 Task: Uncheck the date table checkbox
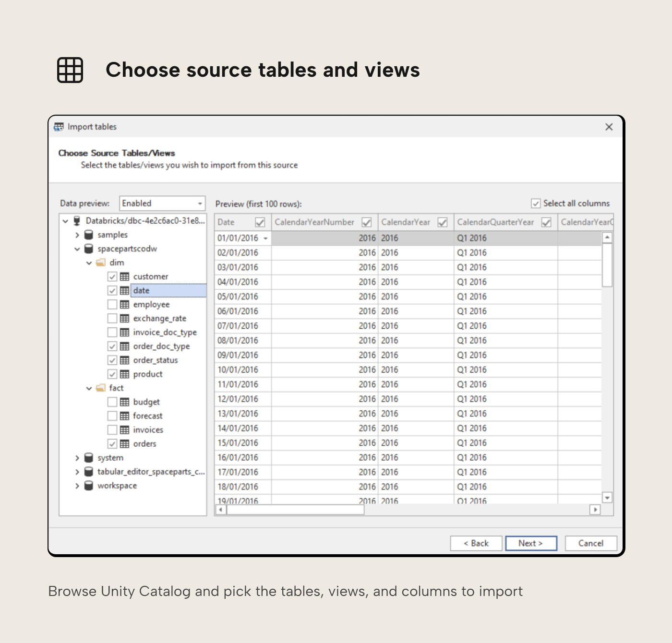click(x=112, y=290)
